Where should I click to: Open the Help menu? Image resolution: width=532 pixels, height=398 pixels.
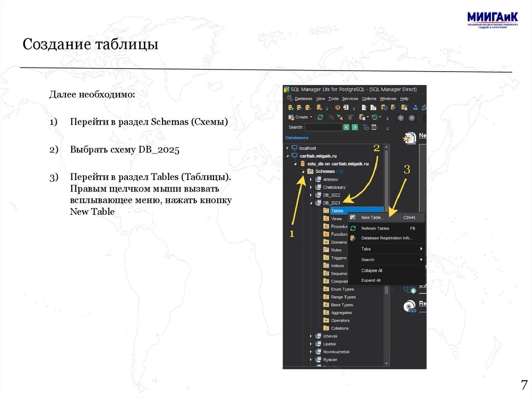tap(404, 99)
